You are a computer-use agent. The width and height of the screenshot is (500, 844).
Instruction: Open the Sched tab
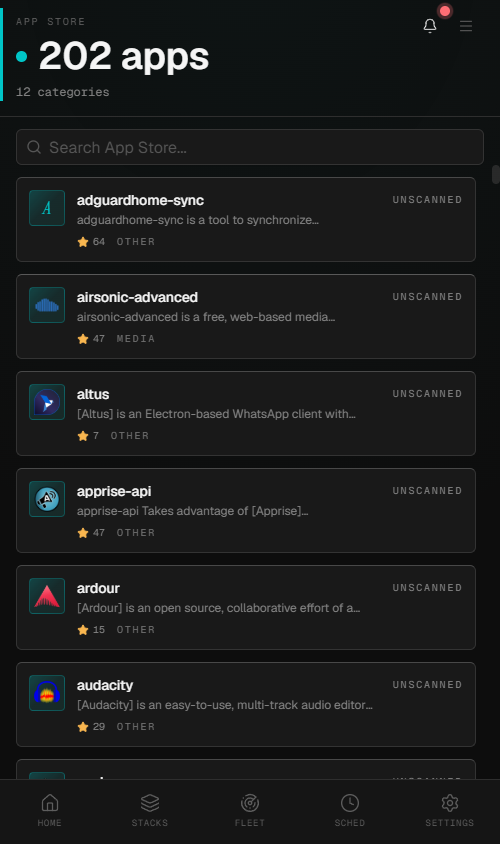click(350, 810)
